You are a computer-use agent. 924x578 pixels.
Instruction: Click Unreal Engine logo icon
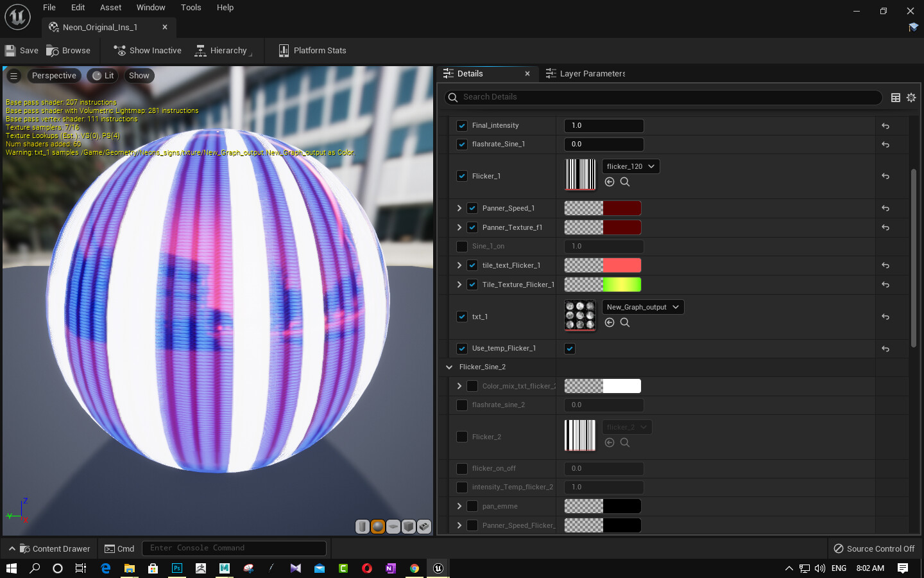[x=18, y=17]
